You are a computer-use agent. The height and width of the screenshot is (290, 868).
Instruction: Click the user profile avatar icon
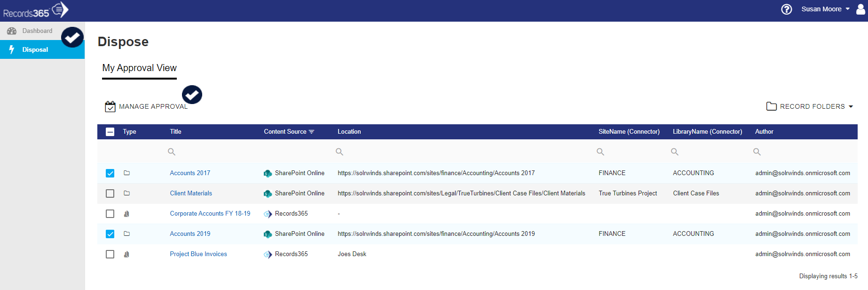pos(860,9)
